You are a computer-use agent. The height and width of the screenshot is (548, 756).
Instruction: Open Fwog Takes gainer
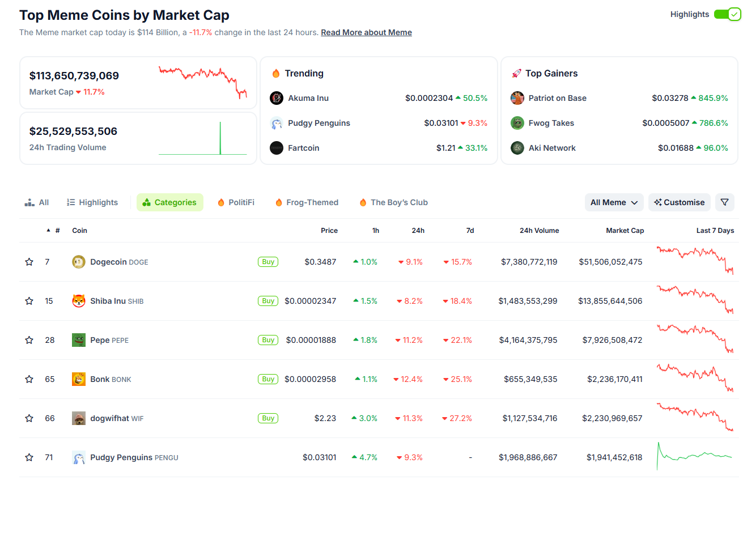pyautogui.click(x=551, y=123)
